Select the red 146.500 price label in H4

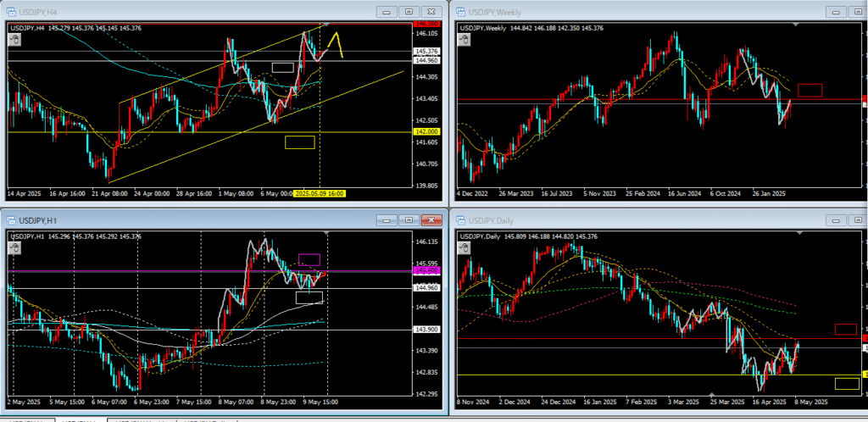click(427, 24)
